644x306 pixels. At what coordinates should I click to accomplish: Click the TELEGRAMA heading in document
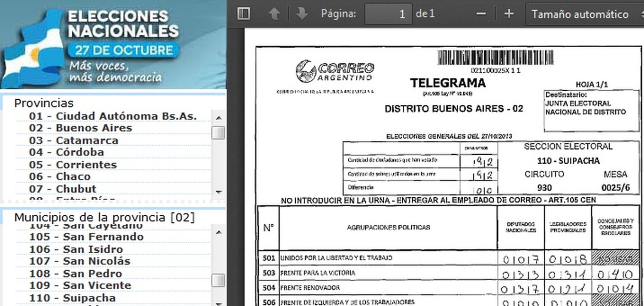[448, 83]
